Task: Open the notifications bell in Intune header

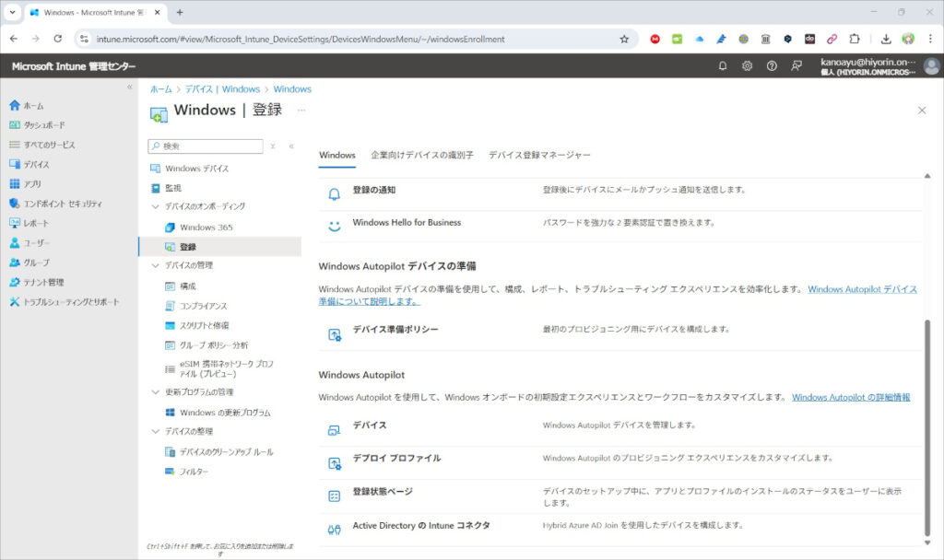Action: click(723, 66)
